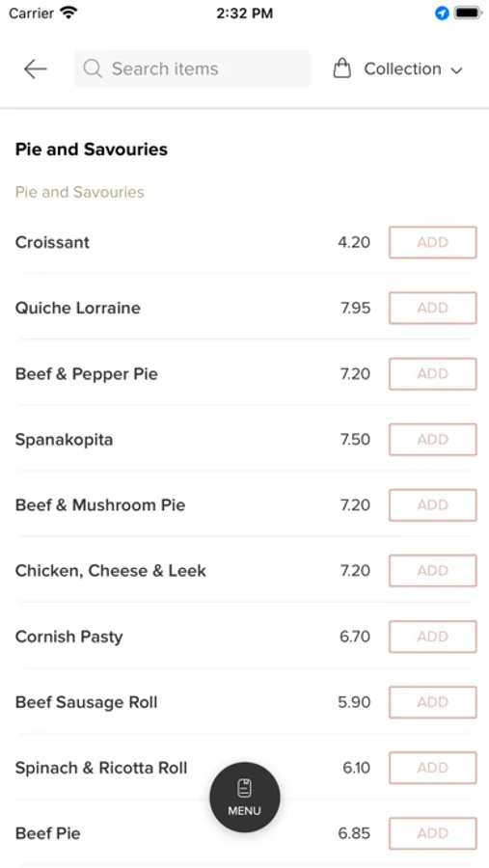489x868 pixels.
Task: Click the search magnifier icon
Action: coord(93,68)
